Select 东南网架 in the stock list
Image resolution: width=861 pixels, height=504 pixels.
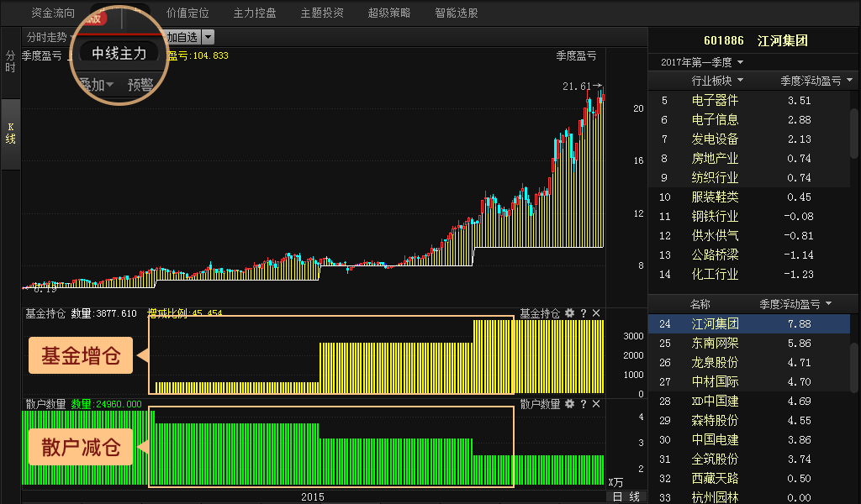[x=716, y=343]
